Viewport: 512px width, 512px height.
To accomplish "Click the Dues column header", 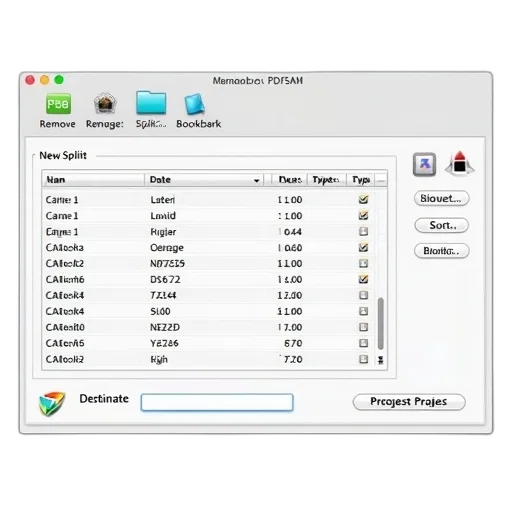I will pyautogui.click(x=289, y=180).
